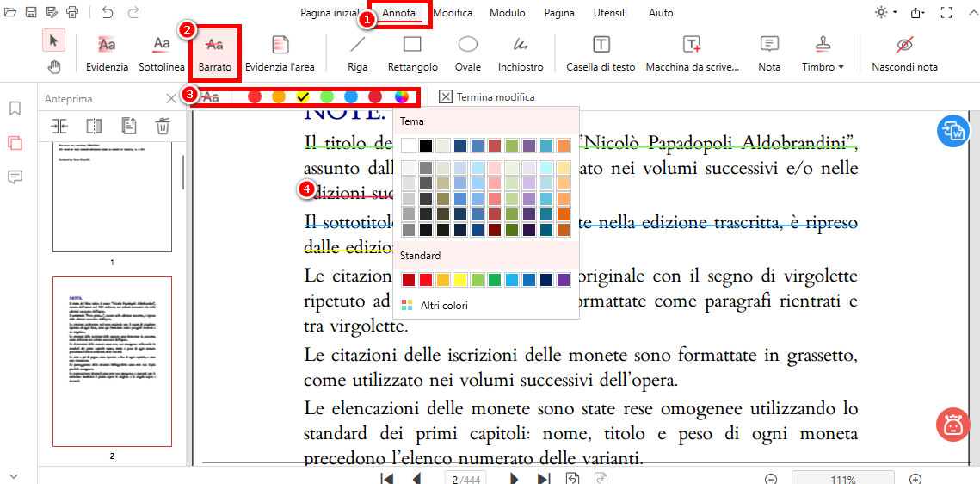This screenshot has height=484, width=980.
Task: Choose purple swatch in Standard row
Action: click(563, 280)
